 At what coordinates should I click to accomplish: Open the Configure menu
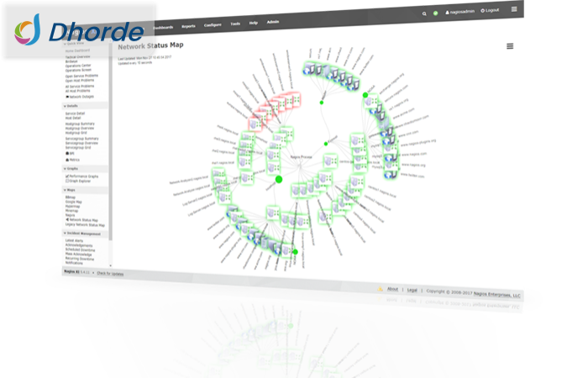click(212, 25)
